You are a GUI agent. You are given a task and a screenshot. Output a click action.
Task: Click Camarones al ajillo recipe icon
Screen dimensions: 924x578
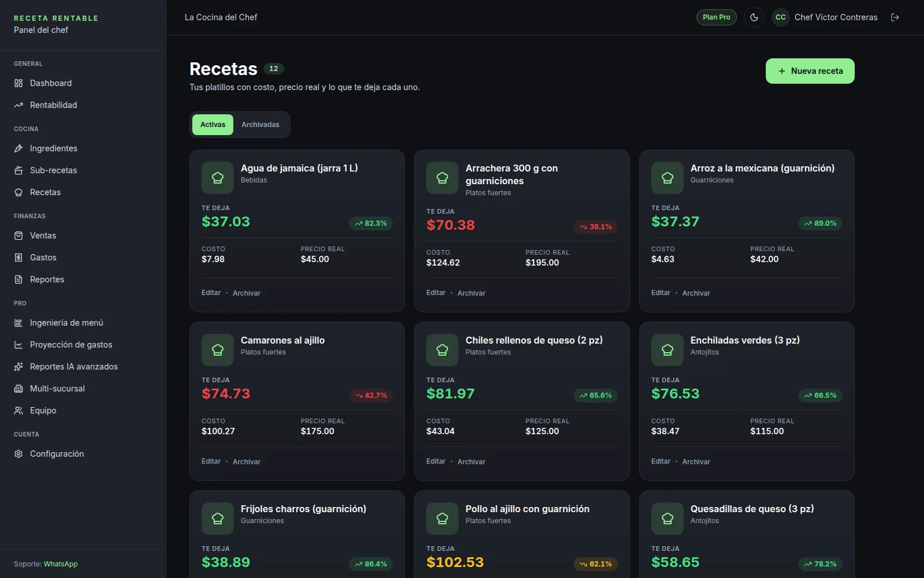[218, 350]
